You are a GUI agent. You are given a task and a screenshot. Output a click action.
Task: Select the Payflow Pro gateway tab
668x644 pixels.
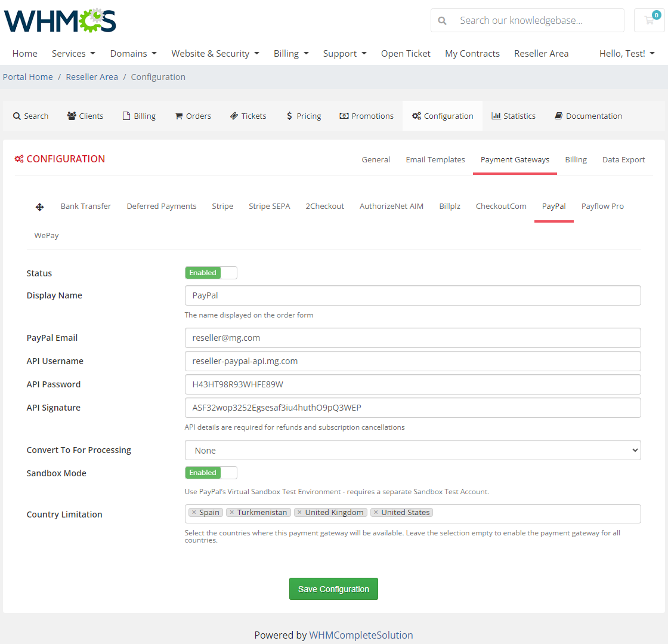coord(602,207)
